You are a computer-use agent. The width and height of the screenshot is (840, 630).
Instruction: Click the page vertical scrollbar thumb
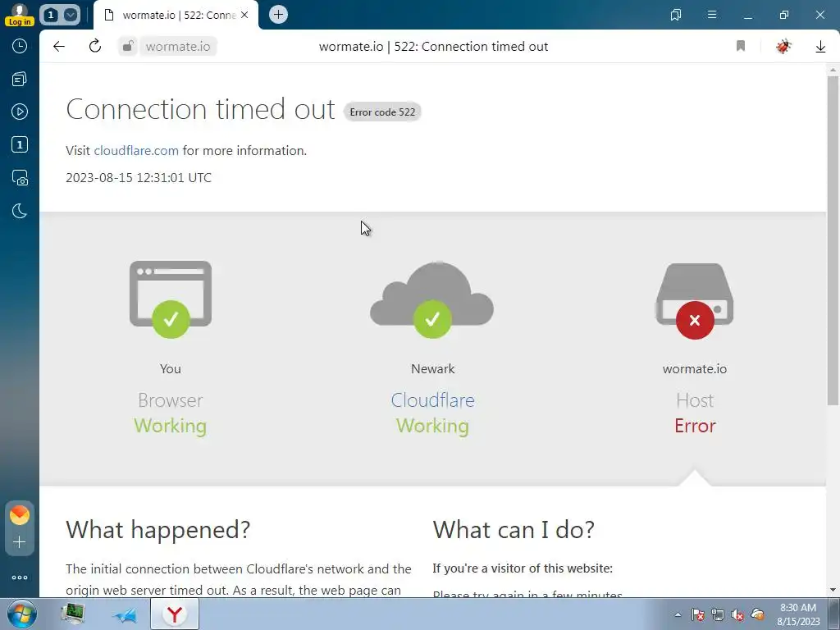click(x=833, y=240)
